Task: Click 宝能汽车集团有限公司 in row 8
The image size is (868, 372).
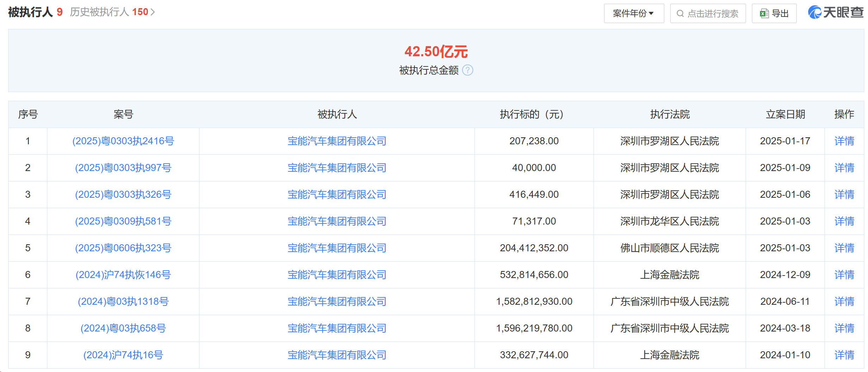Action: 337,328
